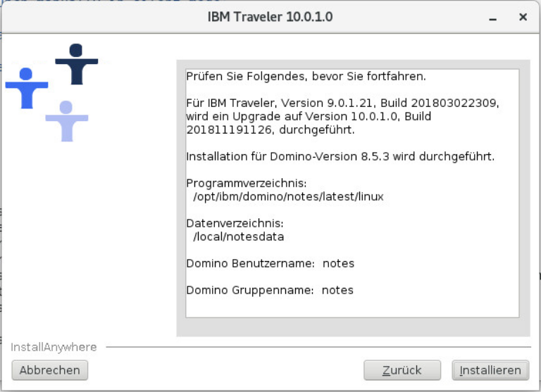The width and height of the screenshot is (541, 392).
Task: Minimize the IBM Traveler installer window
Action: point(492,18)
